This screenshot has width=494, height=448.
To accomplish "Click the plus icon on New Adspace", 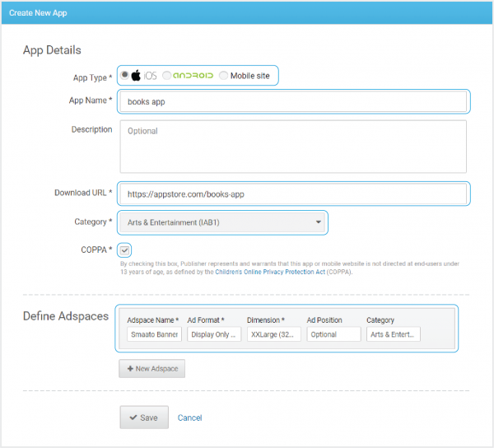I will click(x=130, y=368).
